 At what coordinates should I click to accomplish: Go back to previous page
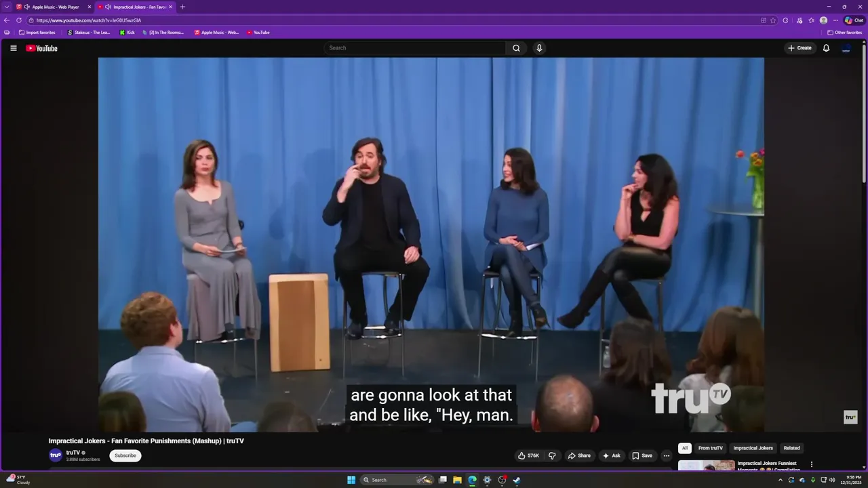click(7, 20)
